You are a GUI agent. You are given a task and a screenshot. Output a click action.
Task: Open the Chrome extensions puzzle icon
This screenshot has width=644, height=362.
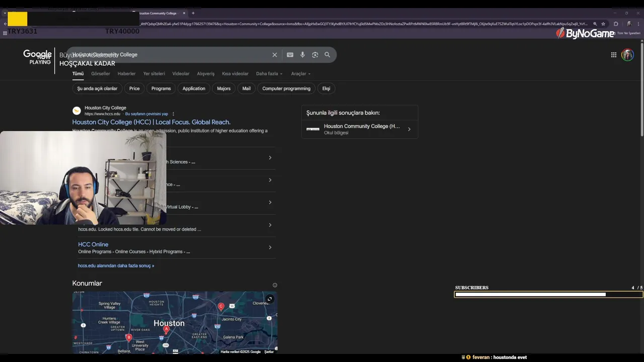tap(616, 24)
